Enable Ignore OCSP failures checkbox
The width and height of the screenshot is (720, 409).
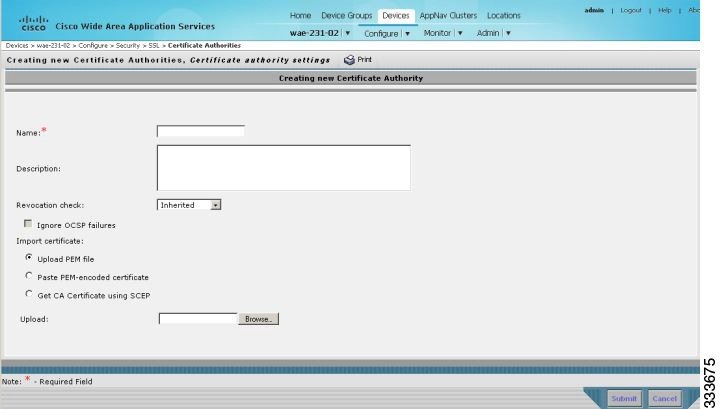28,224
